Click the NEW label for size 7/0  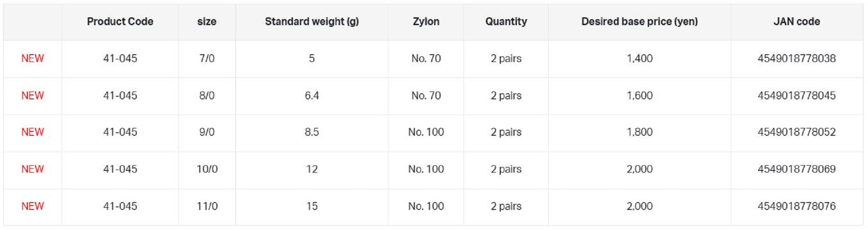[33, 59]
